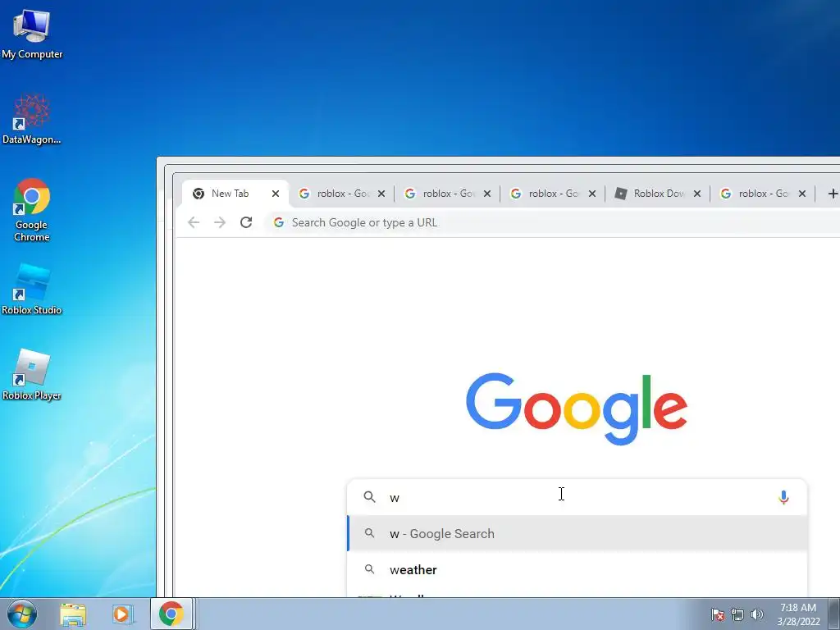This screenshot has height=630, width=840.
Task: Click the Google icon in the address bar
Action: tap(279, 222)
